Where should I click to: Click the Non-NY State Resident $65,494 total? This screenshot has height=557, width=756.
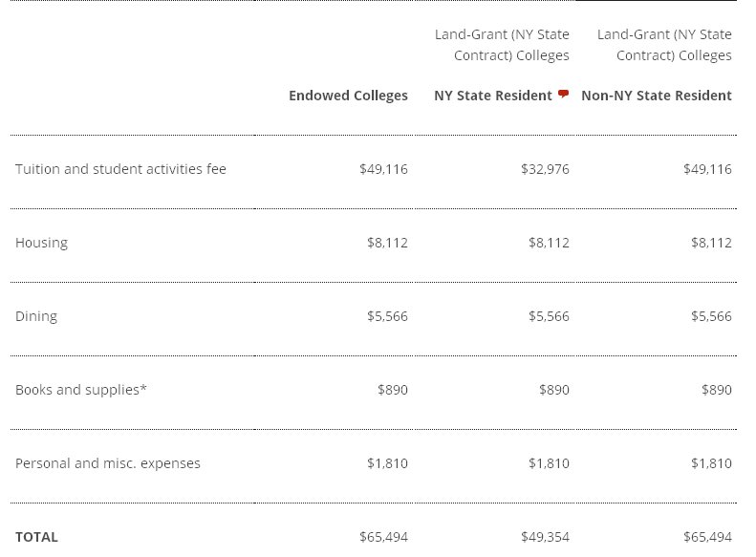tap(707, 537)
